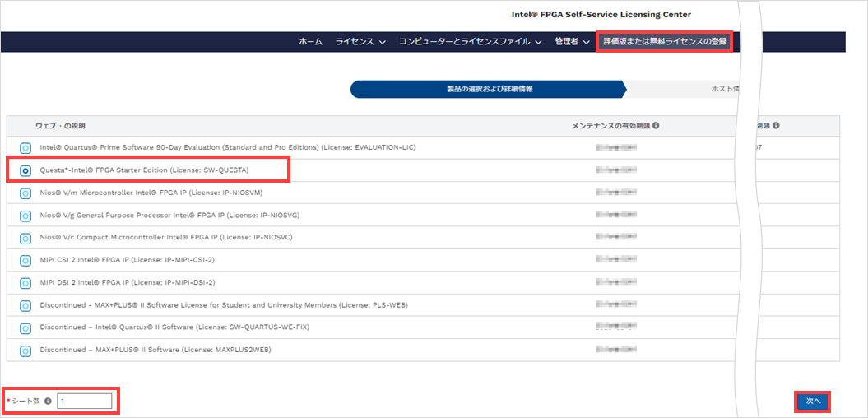Click the ウェブ・の説明 column header
This screenshot has width=868, height=418.
pyautogui.click(x=60, y=126)
